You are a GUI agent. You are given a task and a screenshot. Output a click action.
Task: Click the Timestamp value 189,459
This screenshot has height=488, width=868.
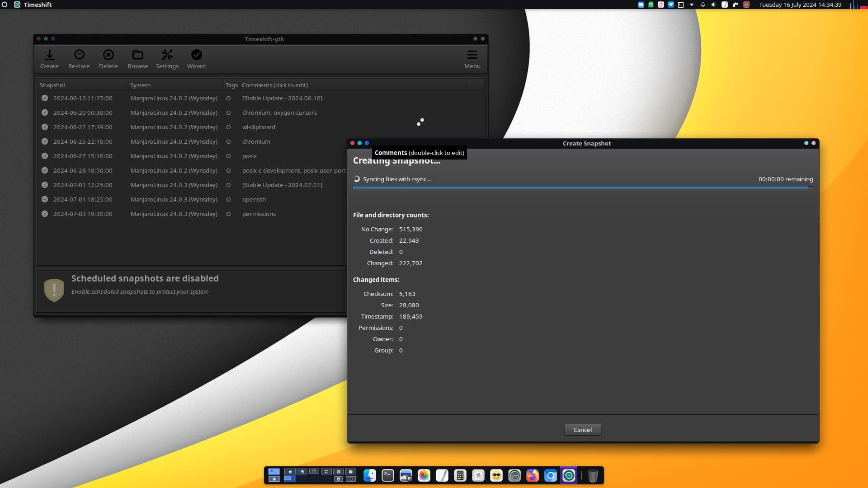pyautogui.click(x=410, y=316)
